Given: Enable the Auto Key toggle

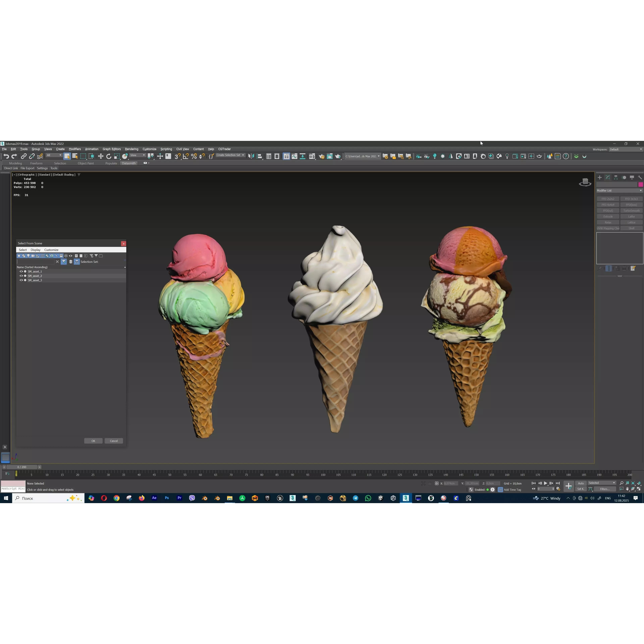Looking at the screenshot, I should coord(581,483).
